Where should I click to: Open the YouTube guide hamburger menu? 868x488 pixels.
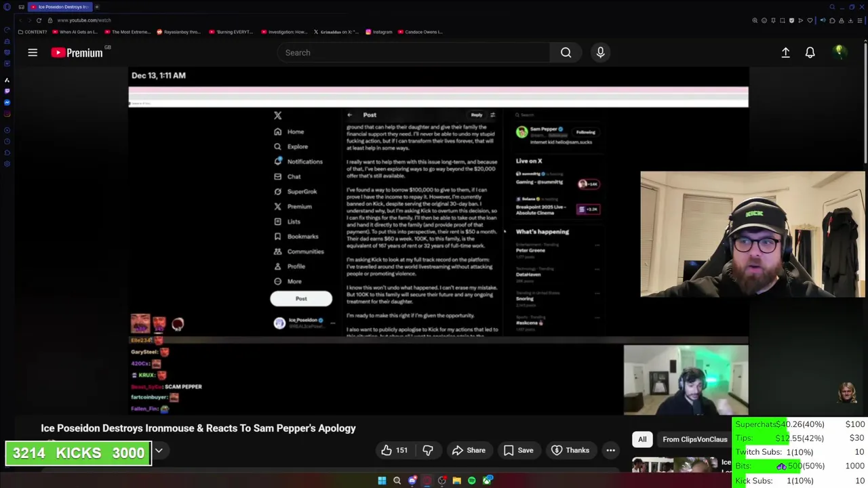(33, 52)
